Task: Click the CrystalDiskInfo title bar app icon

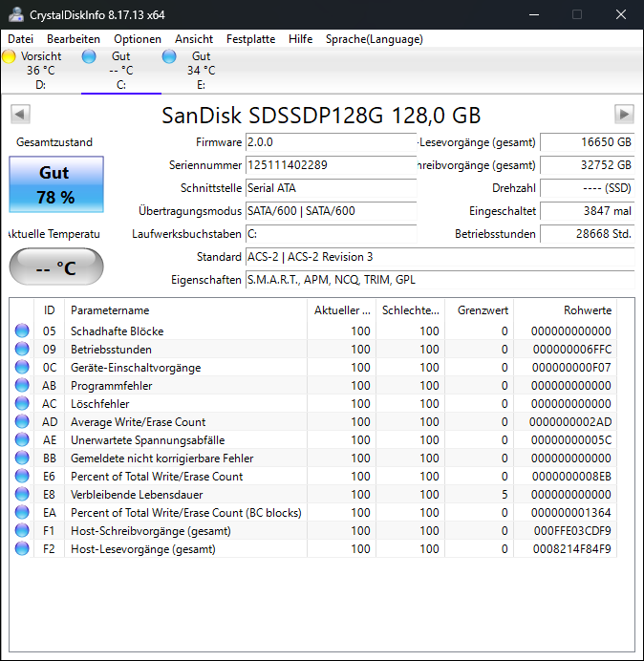Action: coord(16,14)
